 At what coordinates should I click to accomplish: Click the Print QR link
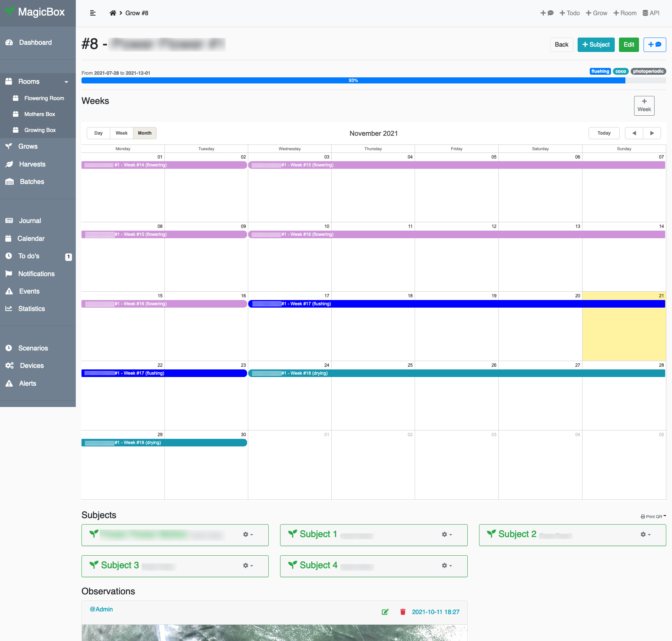click(652, 517)
